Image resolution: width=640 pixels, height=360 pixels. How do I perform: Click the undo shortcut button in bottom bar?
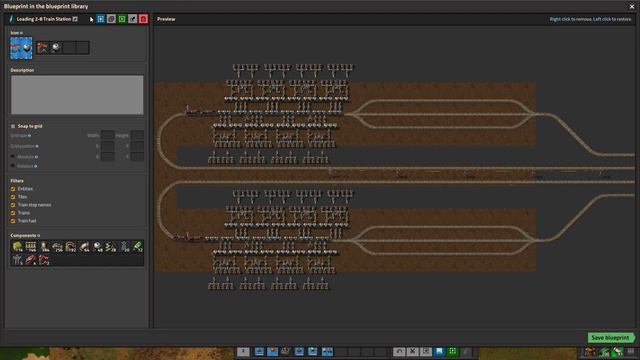tap(399, 351)
